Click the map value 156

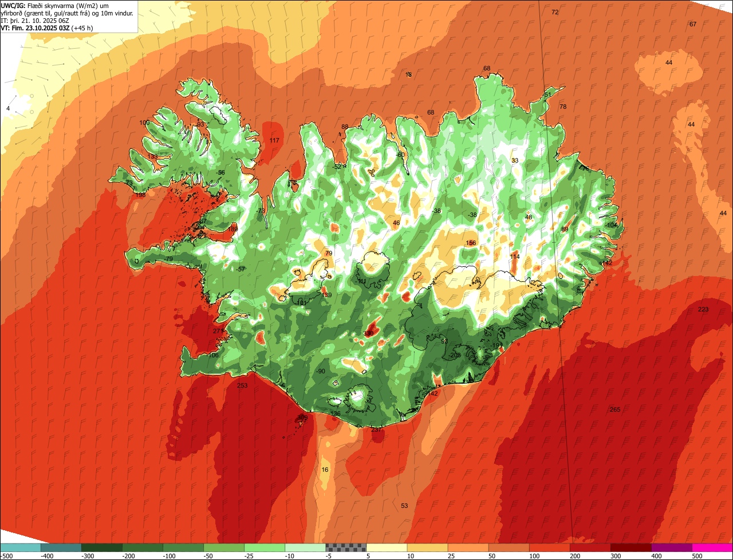coord(471,243)
